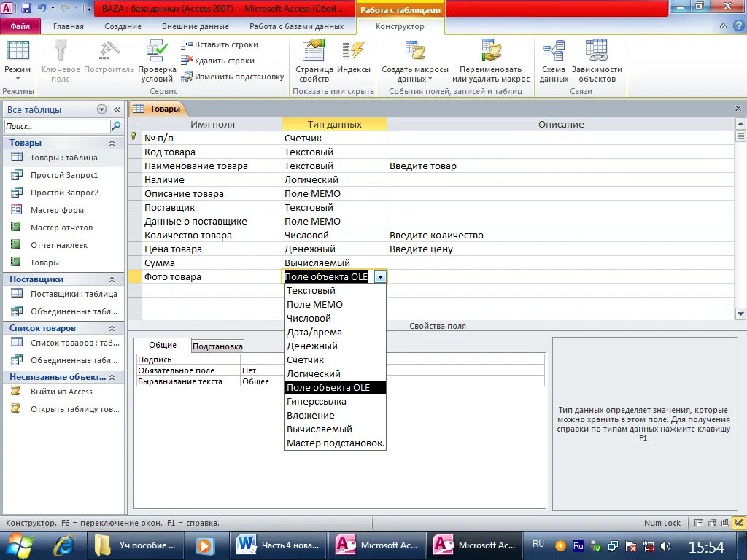
Task: Open the Мастер отчетов report
Action: [64, 227]
